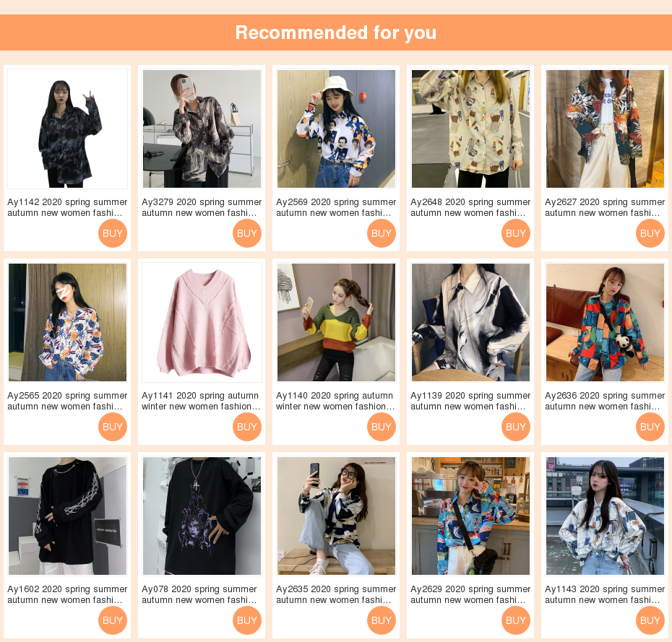Open Ay1602 product title link
This screenshot has width=672, height=642.
(67, 594)
